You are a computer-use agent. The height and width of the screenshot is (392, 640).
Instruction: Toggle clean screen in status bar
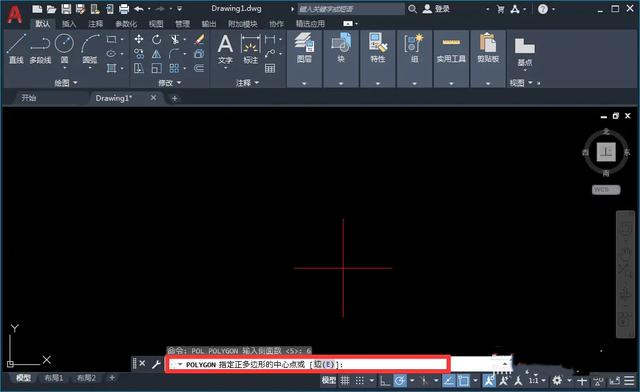tap(615, 381)
